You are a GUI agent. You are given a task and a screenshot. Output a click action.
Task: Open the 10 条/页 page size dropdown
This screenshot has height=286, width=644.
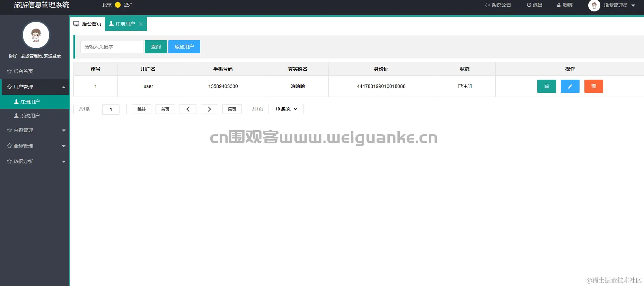pyautogui.click(x=286, y=109)
